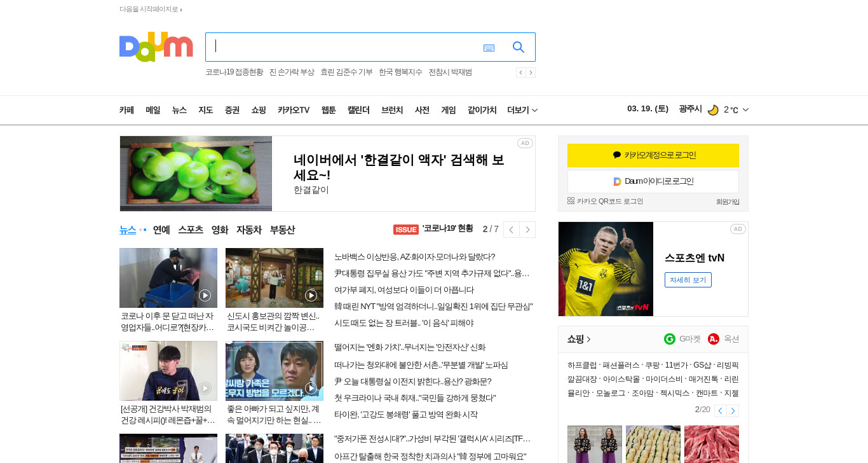Open the footballer tvN ad image
This screenshot has height=463, width=868.
point(606,269)
